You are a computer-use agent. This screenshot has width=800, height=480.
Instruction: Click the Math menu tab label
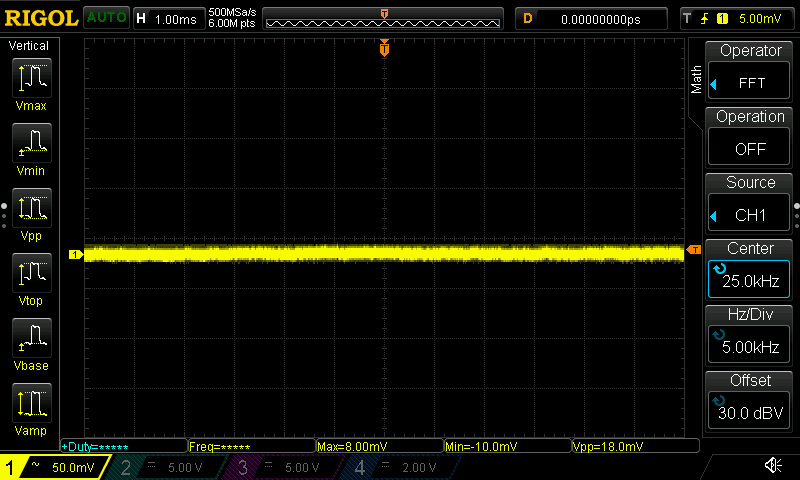pos(696,80)
